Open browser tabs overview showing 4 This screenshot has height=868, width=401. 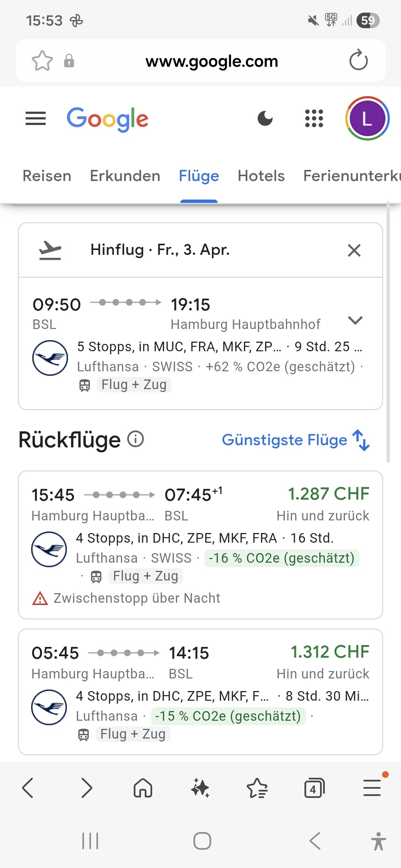click(314, 788)
